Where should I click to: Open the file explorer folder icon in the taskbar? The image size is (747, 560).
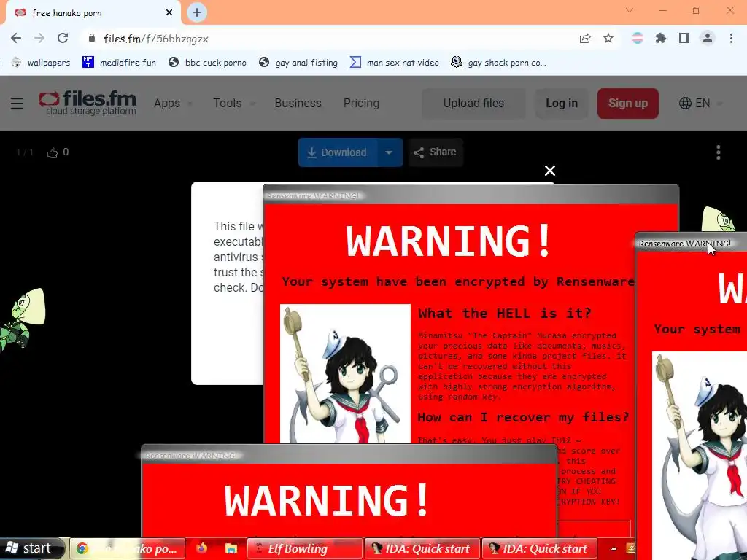point(231,548)
